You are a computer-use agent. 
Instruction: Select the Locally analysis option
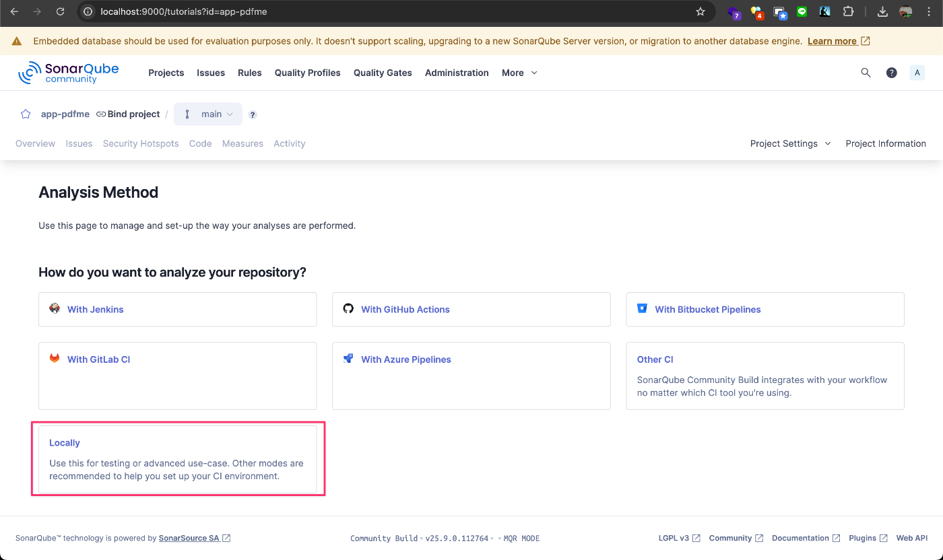(x=177, y=459)
